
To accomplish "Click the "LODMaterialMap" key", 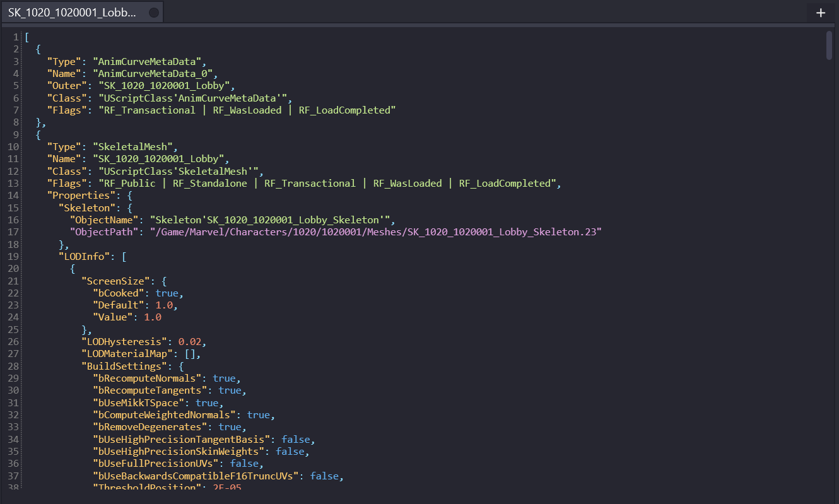I will coord(127,354).
